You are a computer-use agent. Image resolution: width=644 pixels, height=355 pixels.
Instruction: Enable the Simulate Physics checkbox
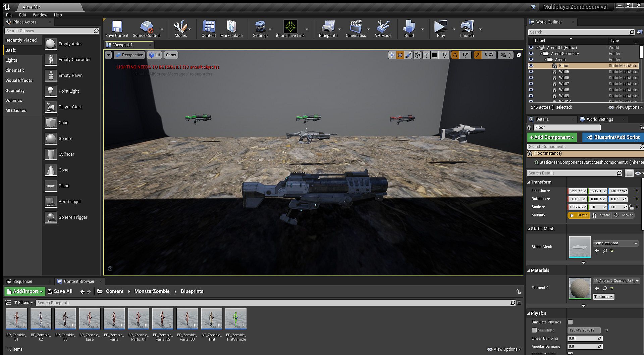pyautogui.click(x=570, y=322)
